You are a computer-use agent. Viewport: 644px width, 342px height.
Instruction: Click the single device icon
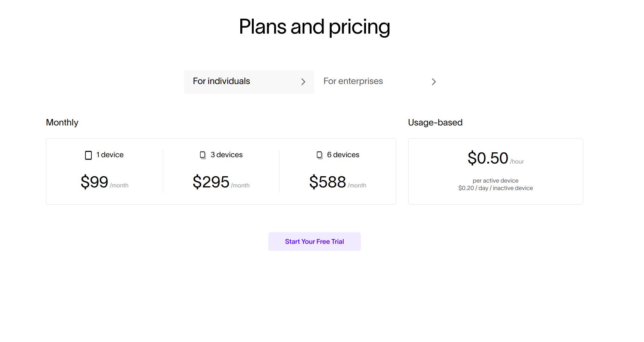click(x=88, y=155)
